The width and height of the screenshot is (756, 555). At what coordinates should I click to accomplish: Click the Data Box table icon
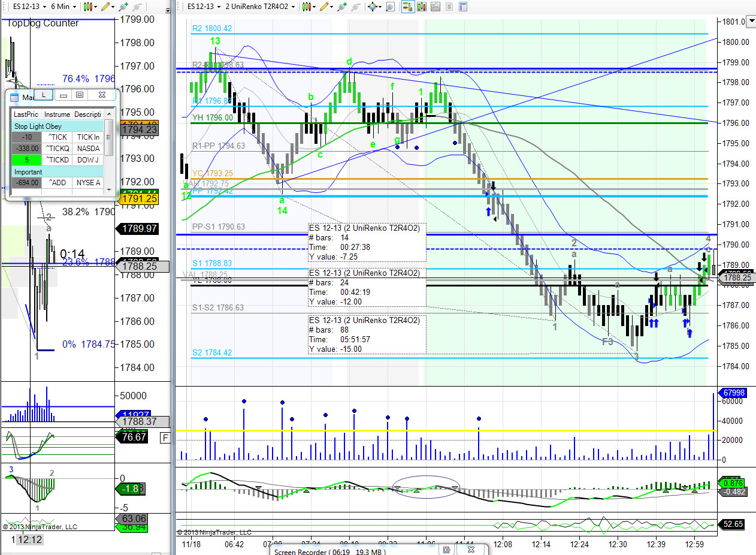[463, 7]
